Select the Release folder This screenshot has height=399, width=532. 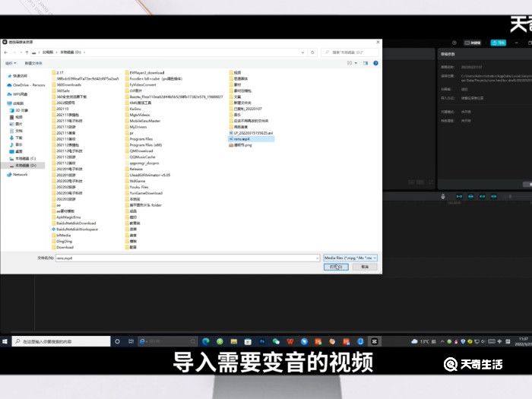coord(134,169)
